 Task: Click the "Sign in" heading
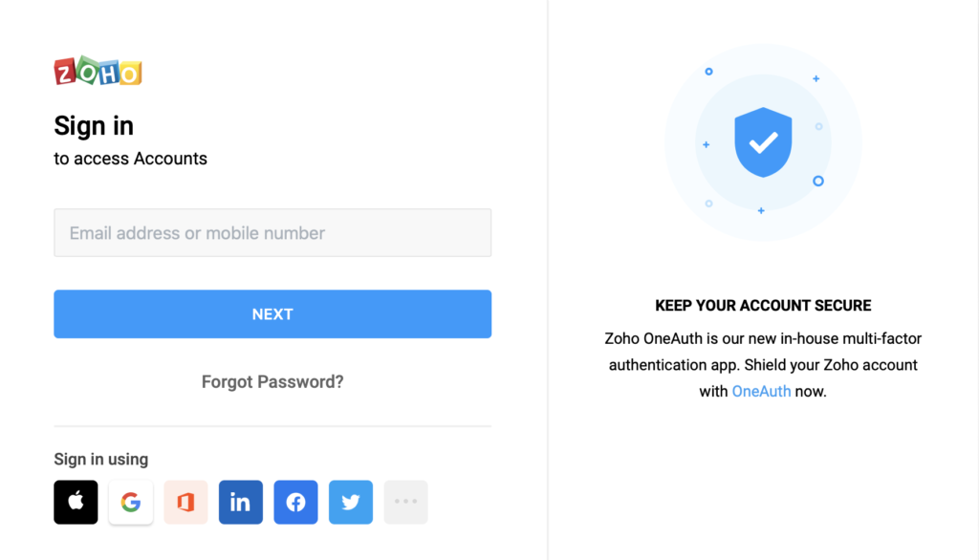pyautogui.click(x=94, y=126)
